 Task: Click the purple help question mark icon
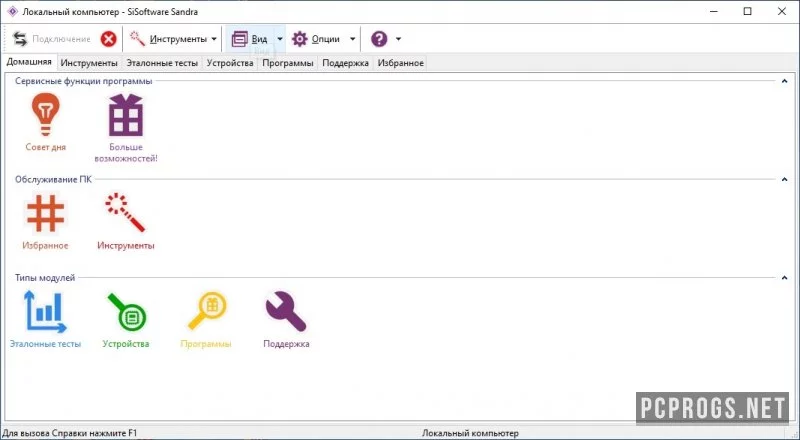pos(379,39)
